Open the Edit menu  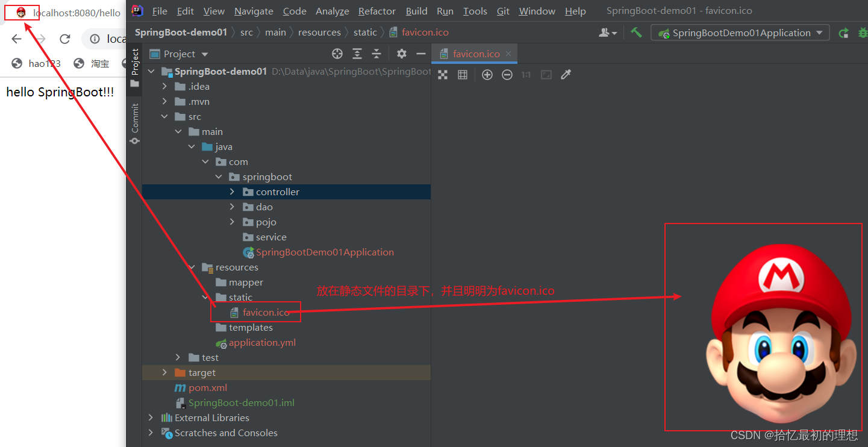[186, 11]
